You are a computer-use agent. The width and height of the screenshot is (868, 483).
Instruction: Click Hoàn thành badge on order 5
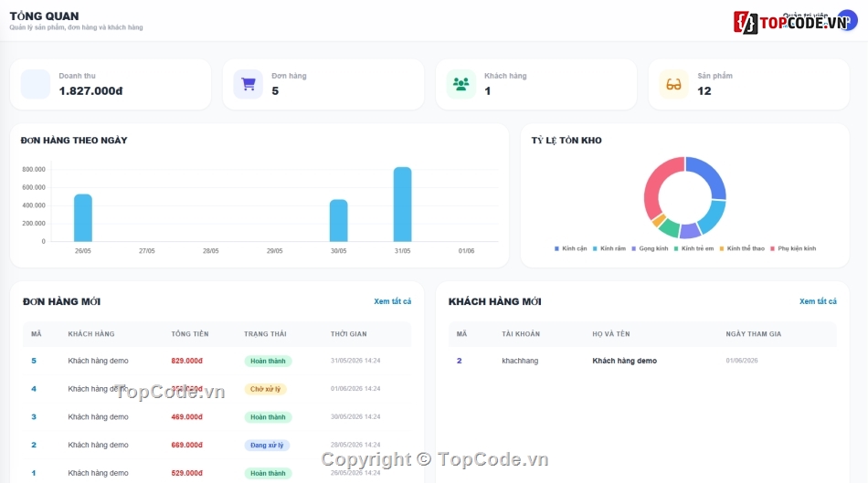(268, 362)
